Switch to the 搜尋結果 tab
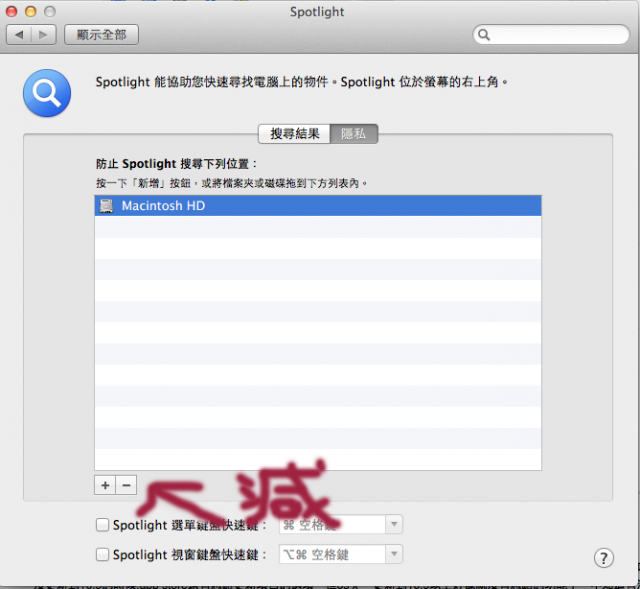This screenshot has width=640, height=589. [x=294, y=133]
